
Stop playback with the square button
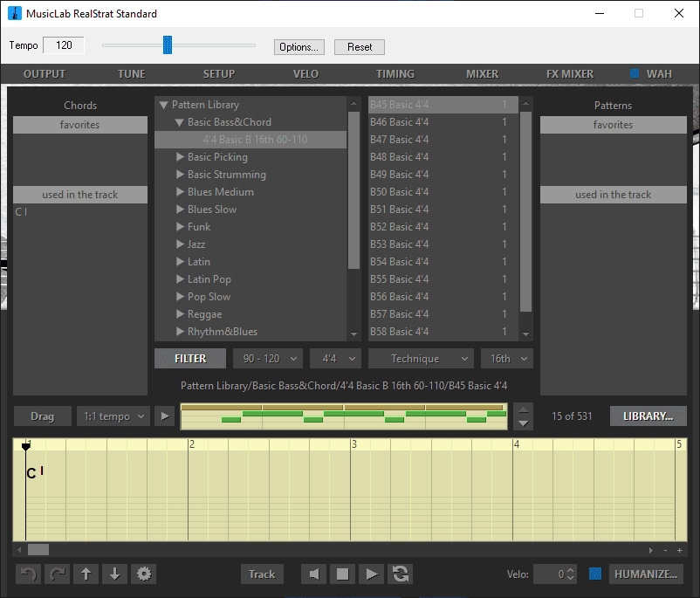[x=342, y=574]
